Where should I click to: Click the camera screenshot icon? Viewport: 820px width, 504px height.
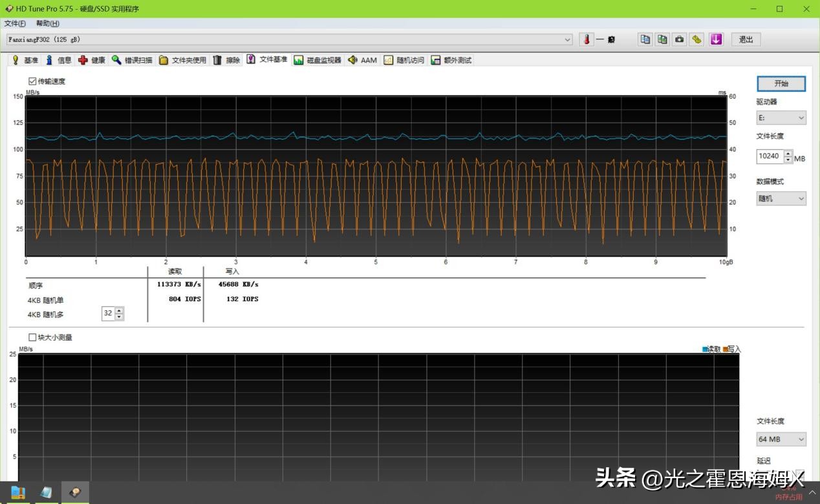[x=679, y=39]
